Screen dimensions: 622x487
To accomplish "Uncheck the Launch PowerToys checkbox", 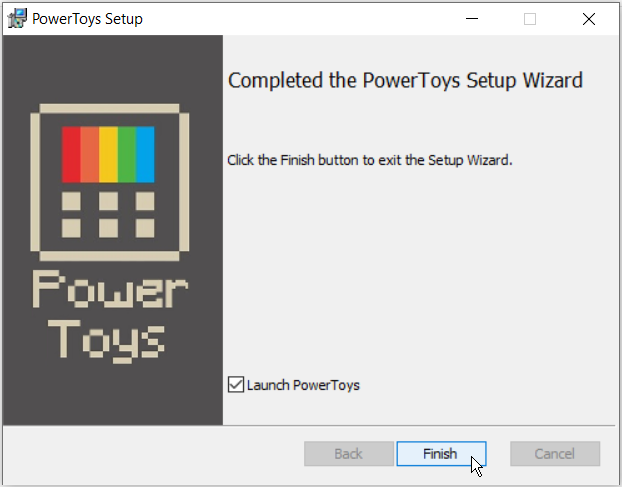I will [236, 385].
